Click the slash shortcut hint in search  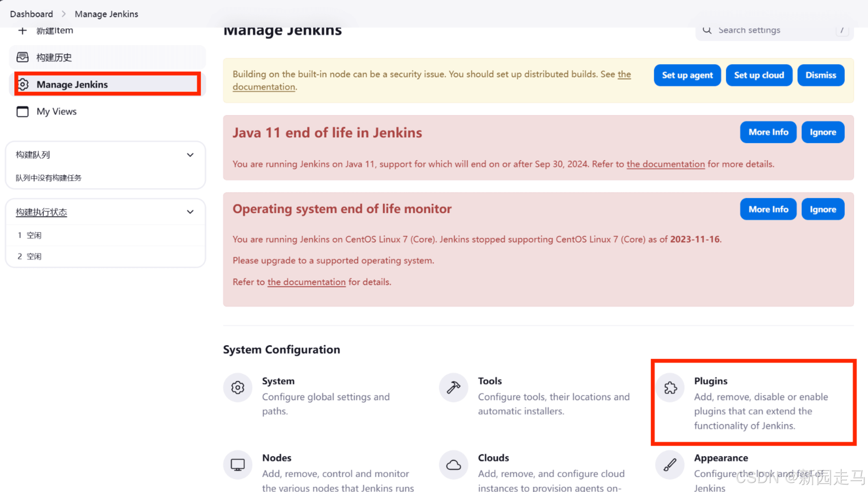tap(842, 31)
